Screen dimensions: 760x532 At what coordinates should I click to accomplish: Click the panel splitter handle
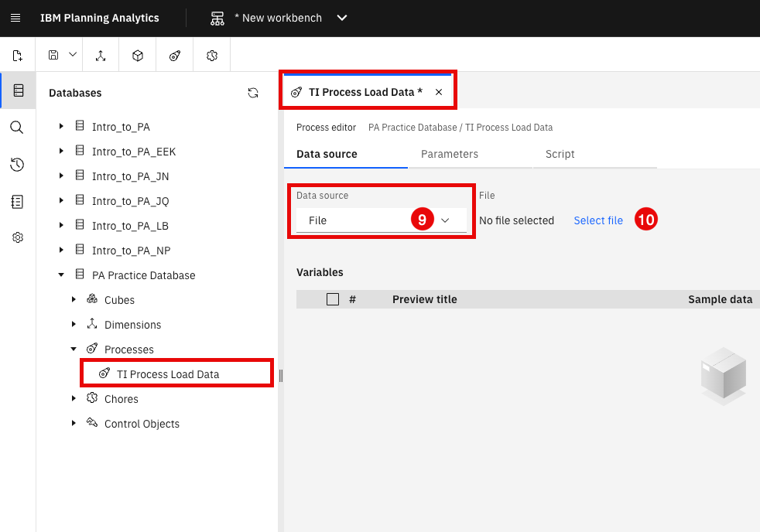point(281,375)
